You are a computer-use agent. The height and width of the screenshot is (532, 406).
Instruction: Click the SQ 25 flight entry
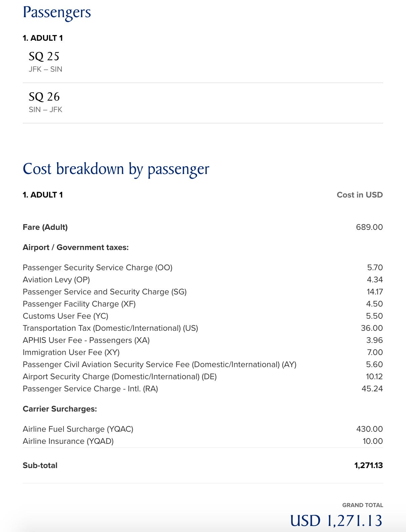[203, 62]
